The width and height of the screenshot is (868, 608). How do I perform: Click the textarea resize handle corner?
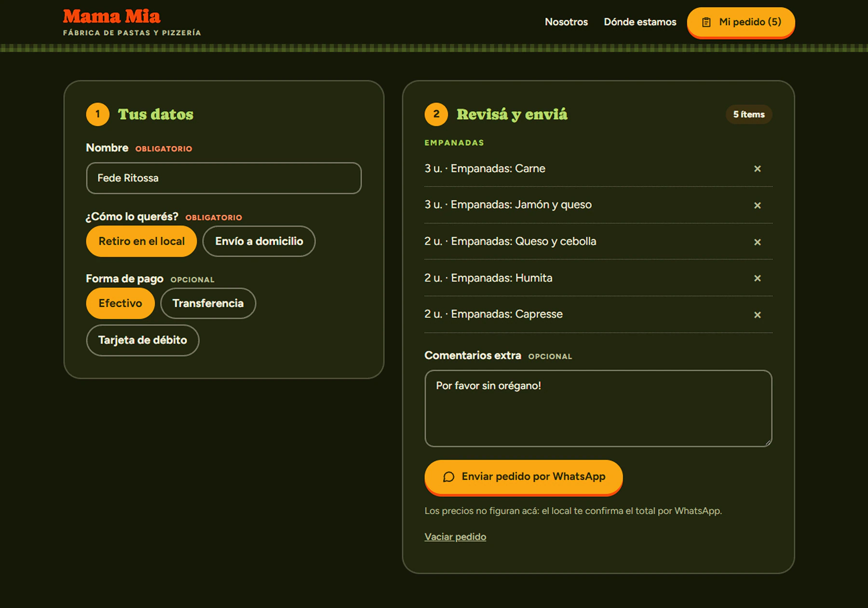pos(768,443)
